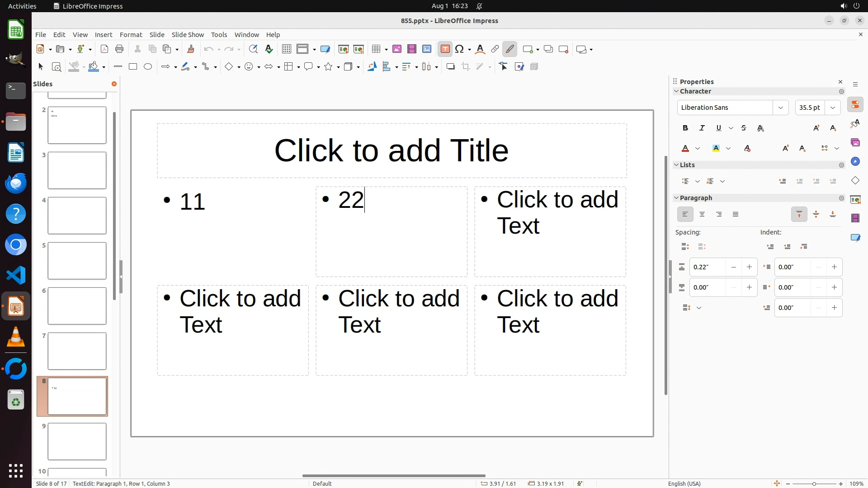Increase the above-paragraph spacing with plus
This screenshot has width=868, height=488.
coord(749,267)
